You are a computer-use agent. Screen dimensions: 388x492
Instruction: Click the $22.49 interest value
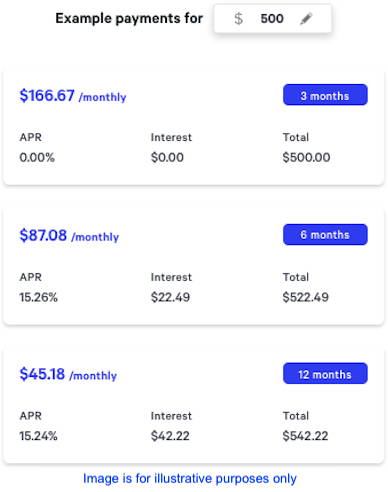click(x=170, y=297)
